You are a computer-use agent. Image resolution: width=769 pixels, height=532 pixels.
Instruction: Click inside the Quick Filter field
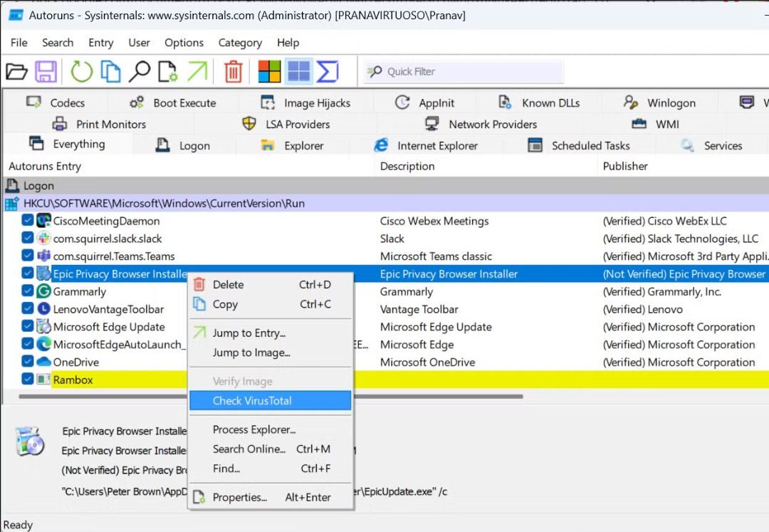pos(470,71)
